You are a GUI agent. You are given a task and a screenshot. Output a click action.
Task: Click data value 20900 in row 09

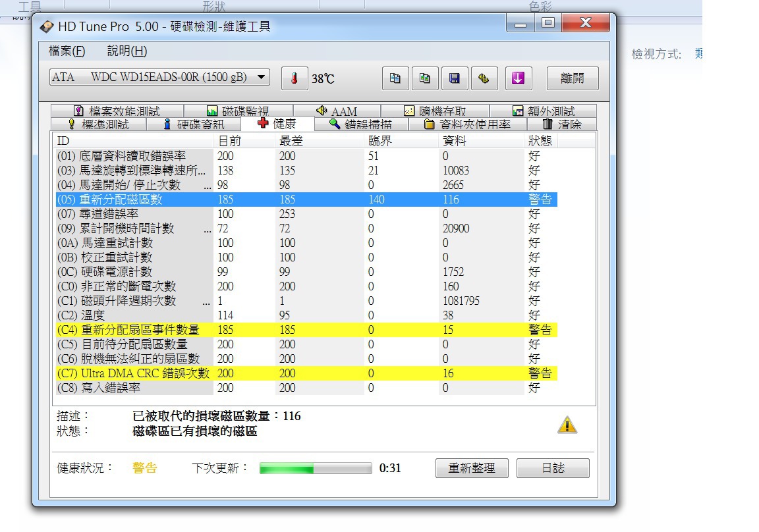(x=456, y=228)
